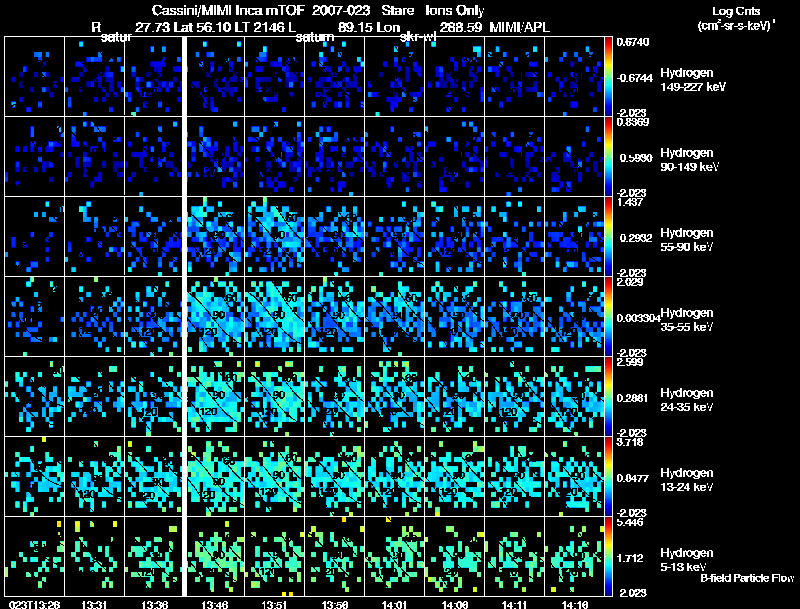Screen dimensions: 800x609
Task: Click the 'B-field Particle Flow' caption
Action: [x=747, y=578]
